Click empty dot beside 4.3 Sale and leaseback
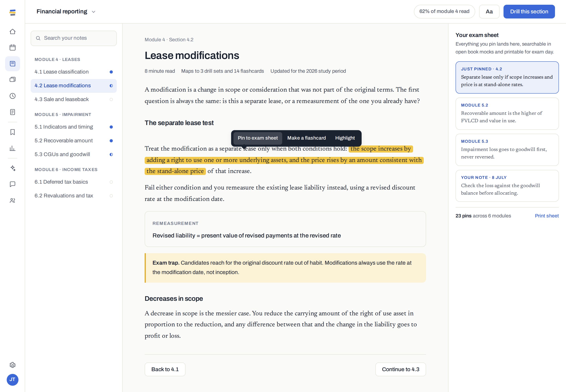 click(111, 99)
